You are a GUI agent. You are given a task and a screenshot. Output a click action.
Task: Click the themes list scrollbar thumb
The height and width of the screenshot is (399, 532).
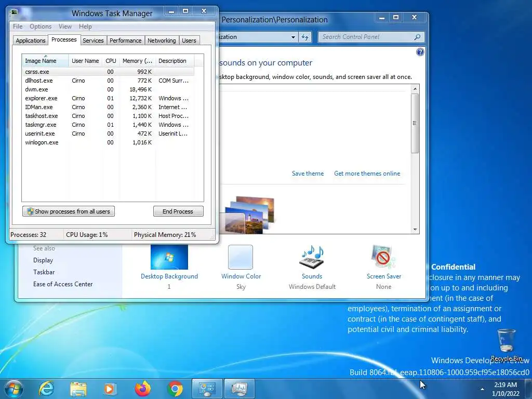coord(415,123)
